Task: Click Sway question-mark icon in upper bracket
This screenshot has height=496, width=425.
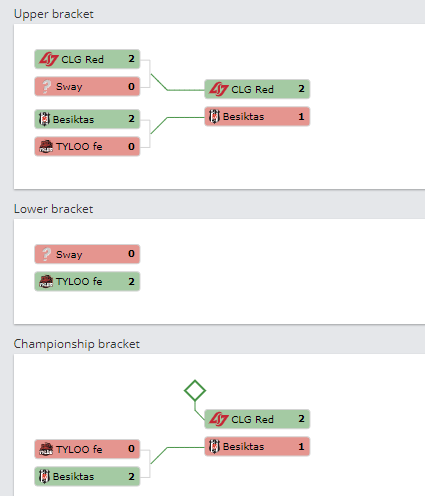Action: coord(46,87)
